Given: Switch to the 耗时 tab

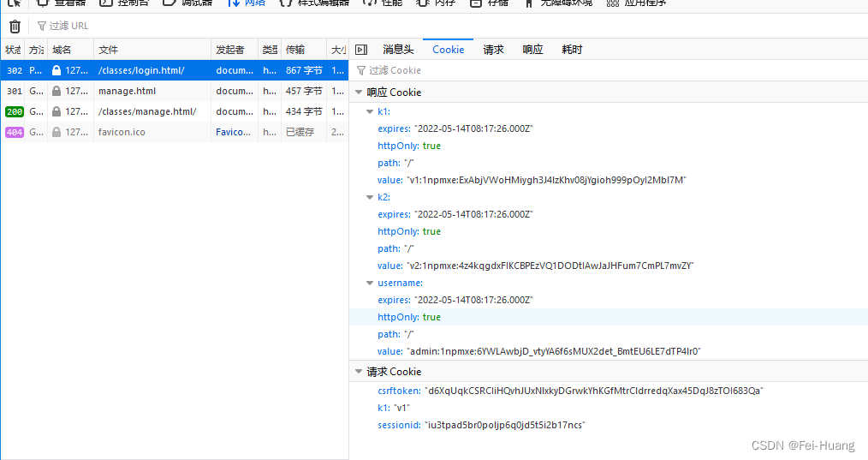Looking at the screenshot, I should click(572, 50).
